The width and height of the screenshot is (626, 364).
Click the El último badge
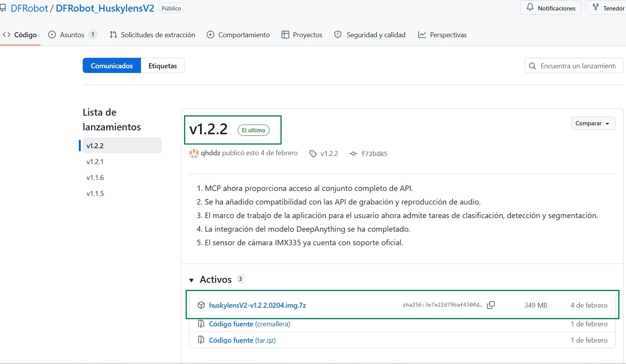point(254,130)
